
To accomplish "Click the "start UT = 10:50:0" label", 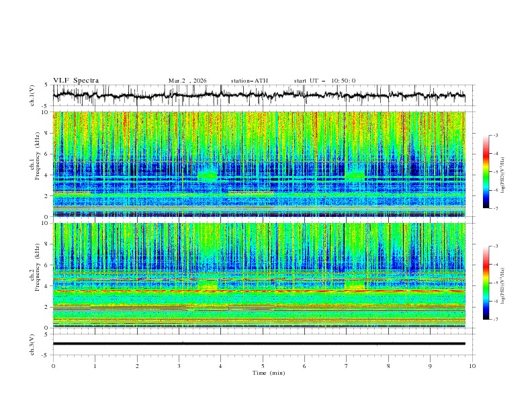I will [x=324, y=81].
